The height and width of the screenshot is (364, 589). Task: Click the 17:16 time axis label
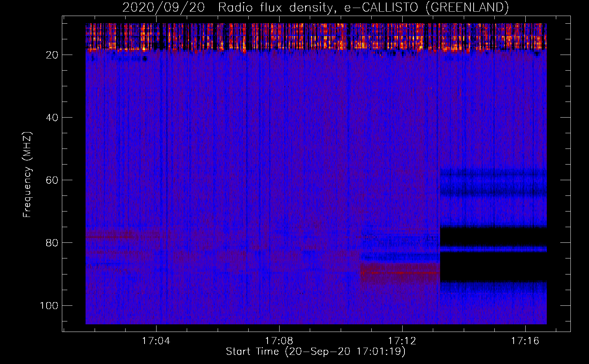[525, 341]
